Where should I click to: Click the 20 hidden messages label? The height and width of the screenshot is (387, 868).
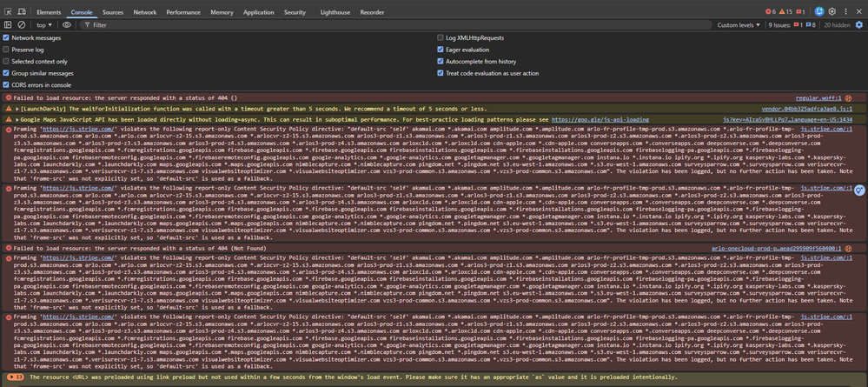pyautogui.click(x=837, y=25)
